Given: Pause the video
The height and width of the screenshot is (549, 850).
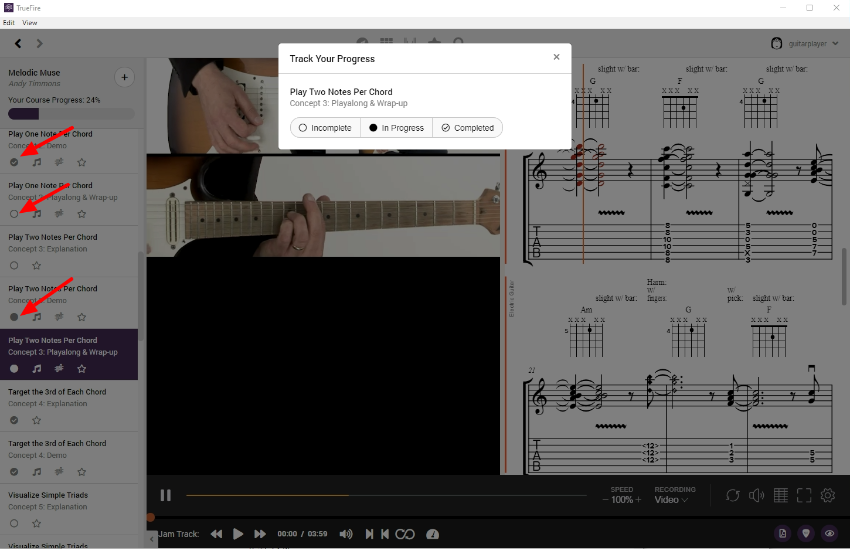Looking at the screenshot, I should [166, 495].
